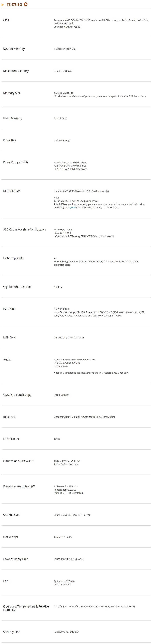Click the PCIe Slot label
Image resolution: width=152 pixels, height=644 pixels.
[9, 309]
